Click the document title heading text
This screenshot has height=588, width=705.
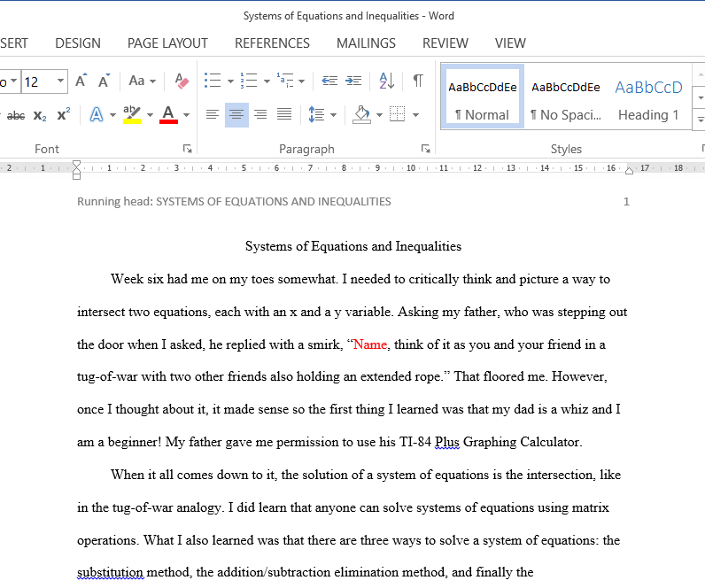click(353, 246)
